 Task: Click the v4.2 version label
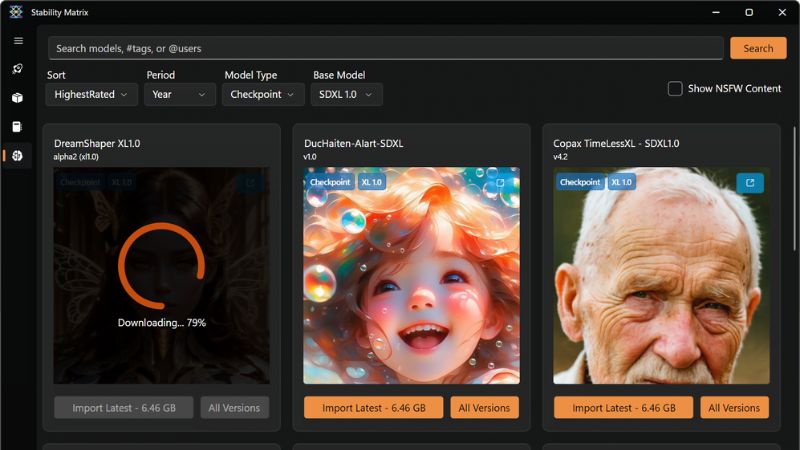pos(560,157)
